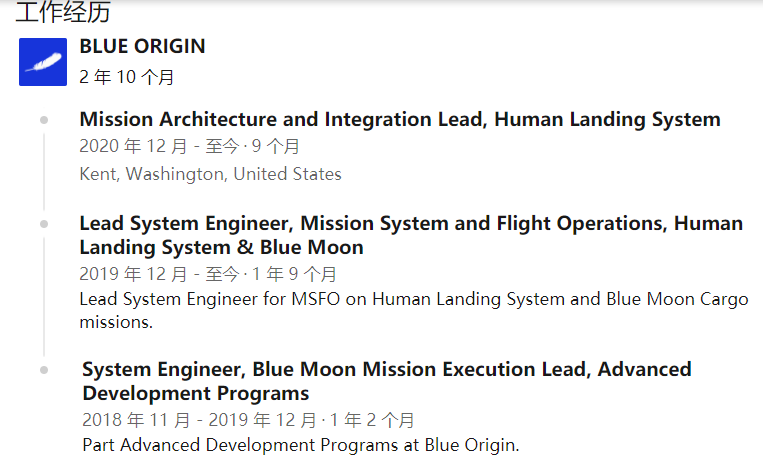Click the second timeline bullet dot

click(44, 224)
